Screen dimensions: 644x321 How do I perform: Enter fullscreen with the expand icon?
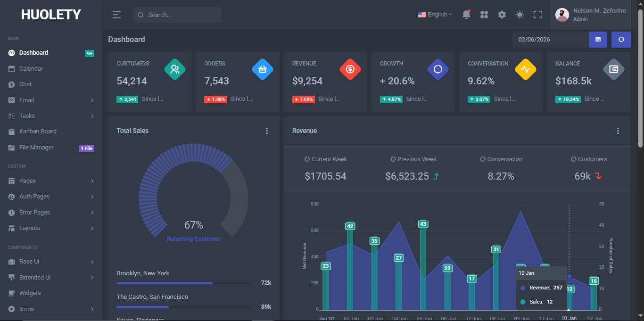pos(537,15)
